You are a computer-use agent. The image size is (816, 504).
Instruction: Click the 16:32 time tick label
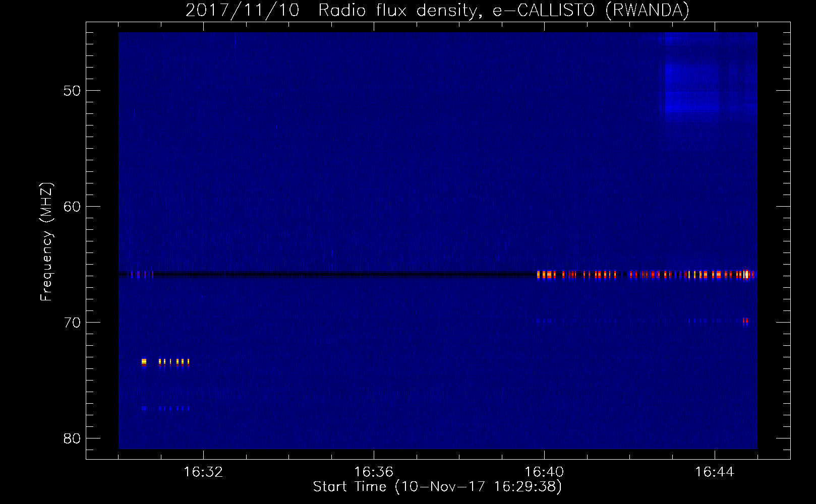click(203, 472)
